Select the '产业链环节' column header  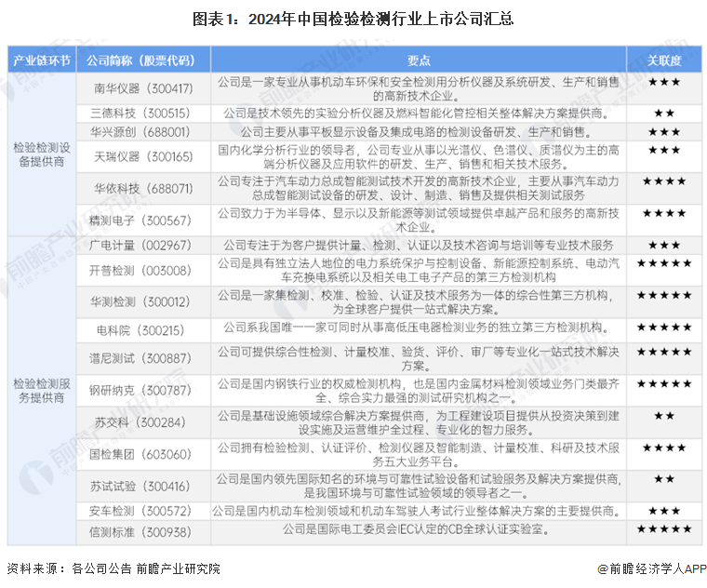click(x=42, y=60)
